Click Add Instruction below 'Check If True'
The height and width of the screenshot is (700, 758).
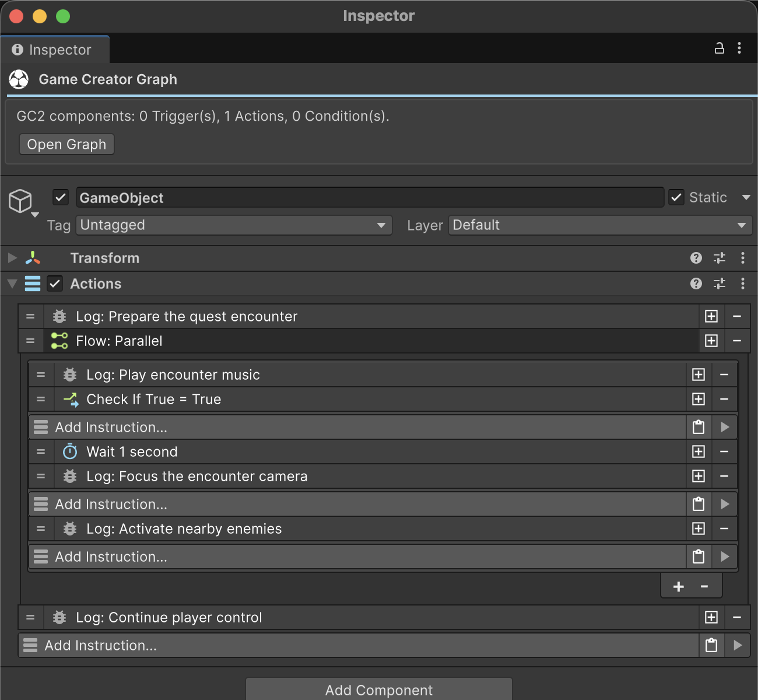[357, 427]
